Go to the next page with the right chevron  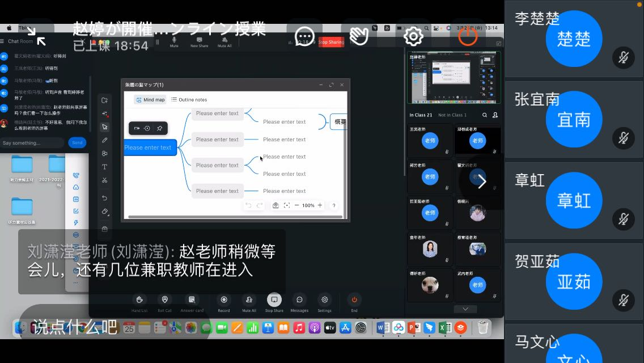[482, 181]
